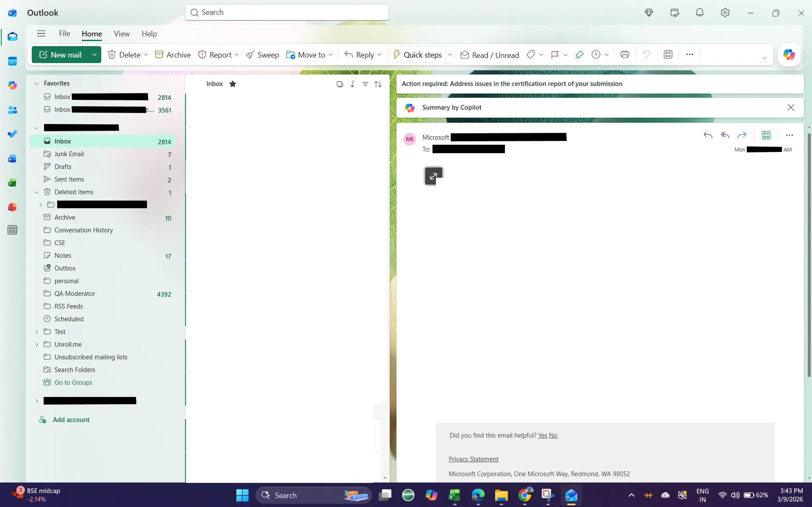Click the Privacy Statement link
812x507 pixels.
473,459
